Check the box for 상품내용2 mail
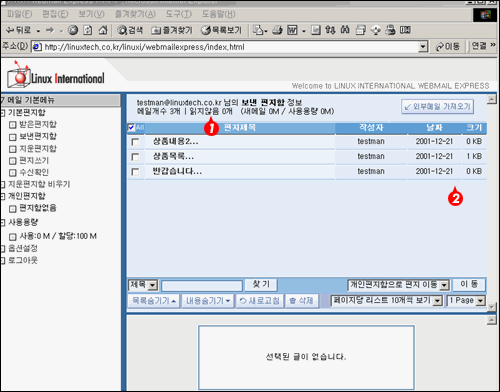 click(135, 142)
